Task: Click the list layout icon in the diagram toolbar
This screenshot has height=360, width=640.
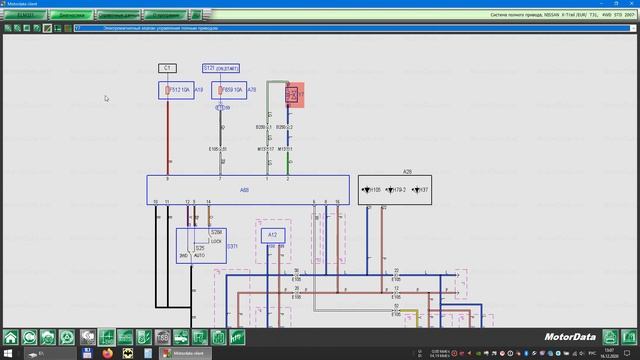Action: click(x=58, y=28)
